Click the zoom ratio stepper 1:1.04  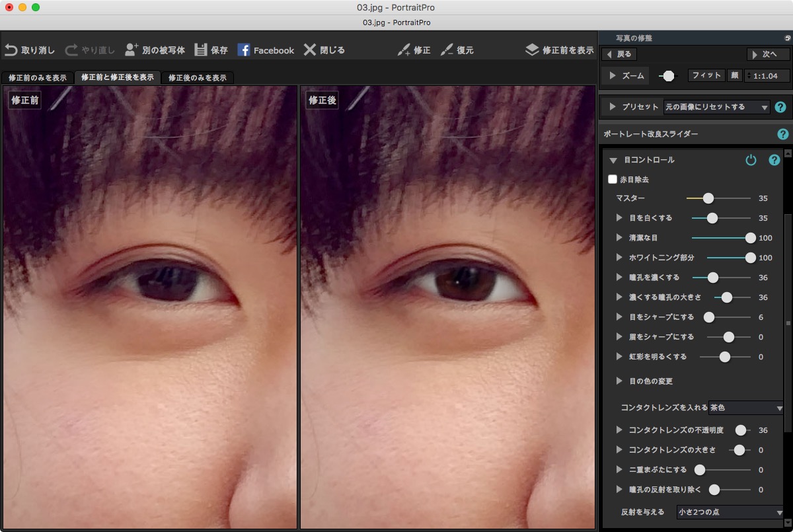coord(766,75)
